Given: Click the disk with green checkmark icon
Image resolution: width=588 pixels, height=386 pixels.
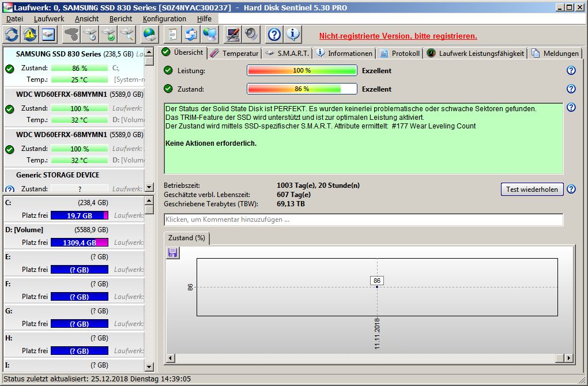Looking at the screenshot, I should tap(109, 35).
